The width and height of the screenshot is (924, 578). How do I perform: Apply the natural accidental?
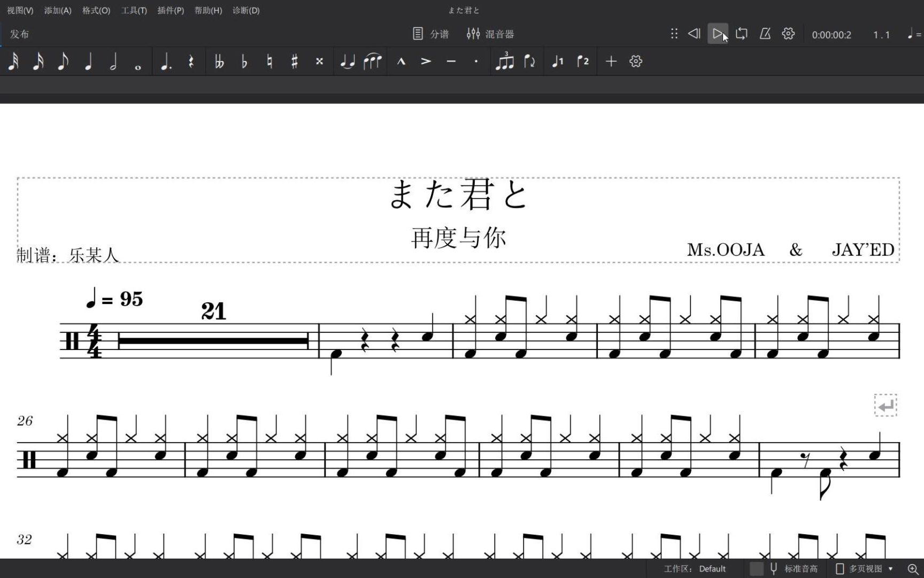[269, 62]
